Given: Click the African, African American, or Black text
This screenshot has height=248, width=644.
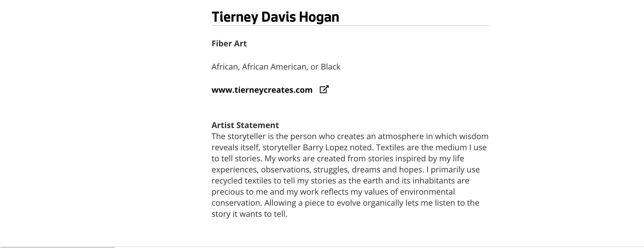Looking at the screenshot, I should (x=276, y=67).
